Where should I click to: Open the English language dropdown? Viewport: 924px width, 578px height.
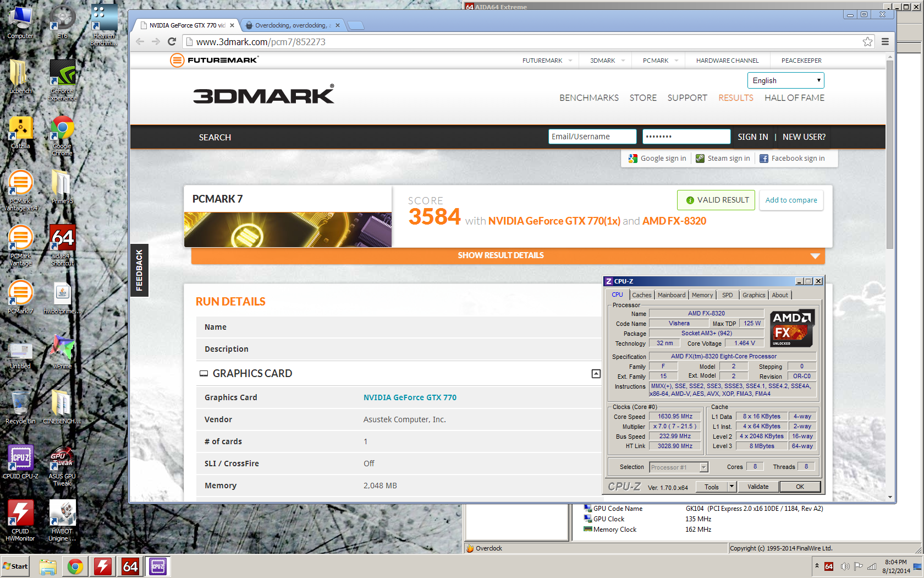pos(785,80)
